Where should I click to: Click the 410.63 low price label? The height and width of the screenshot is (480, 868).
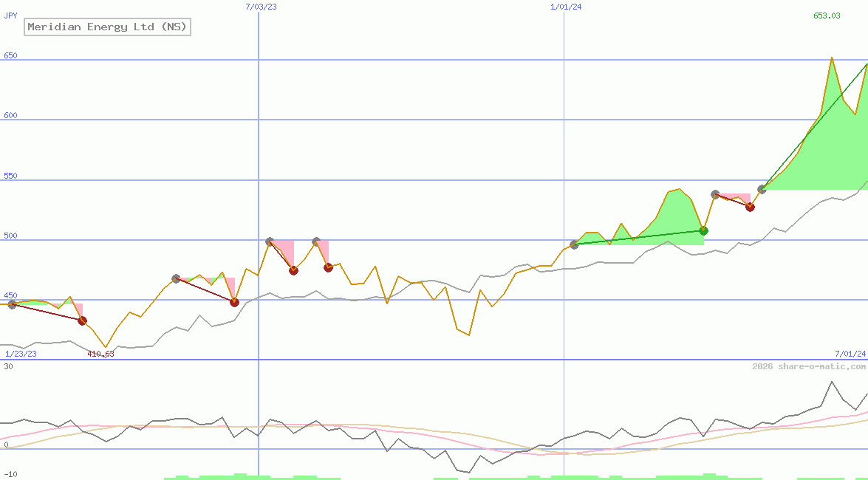point(101,354)
